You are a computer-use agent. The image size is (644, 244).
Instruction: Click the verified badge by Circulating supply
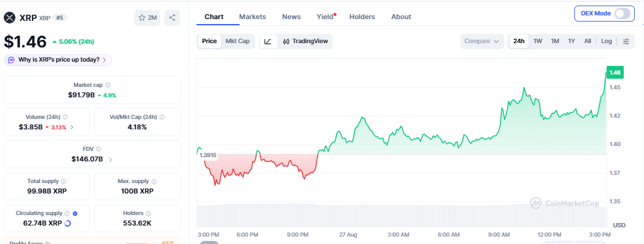click(x=75, y=214)
